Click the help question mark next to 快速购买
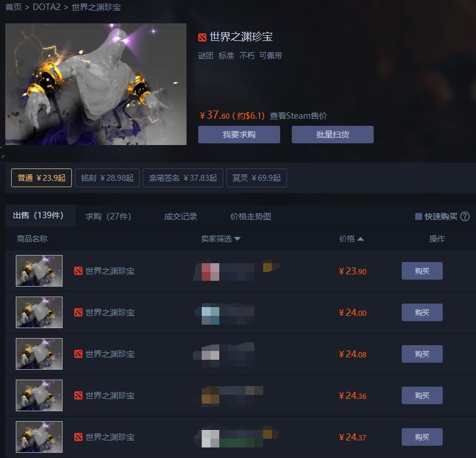The width and height of the screenshot is (476, 458). [464, 216]
